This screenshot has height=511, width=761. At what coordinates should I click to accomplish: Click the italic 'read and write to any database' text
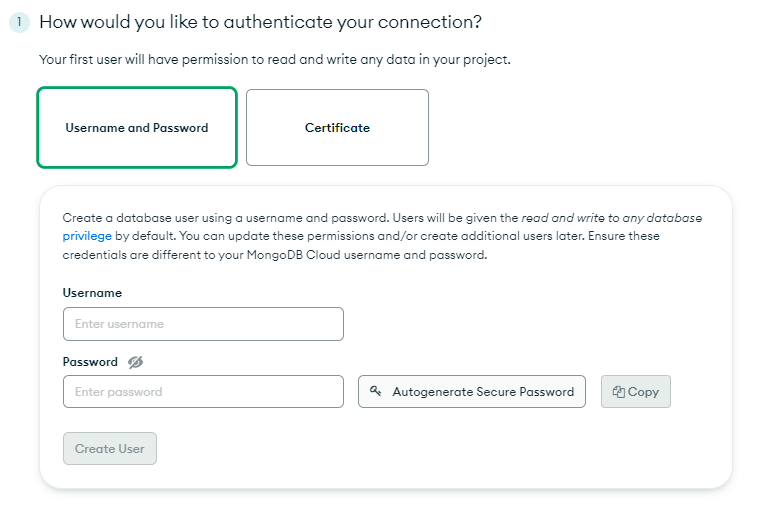coord(612,218)
